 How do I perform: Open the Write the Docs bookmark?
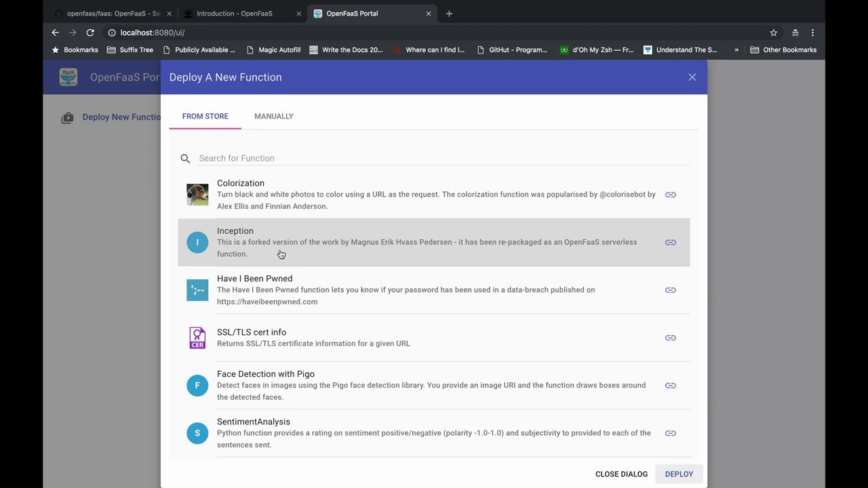click(346, 50)
